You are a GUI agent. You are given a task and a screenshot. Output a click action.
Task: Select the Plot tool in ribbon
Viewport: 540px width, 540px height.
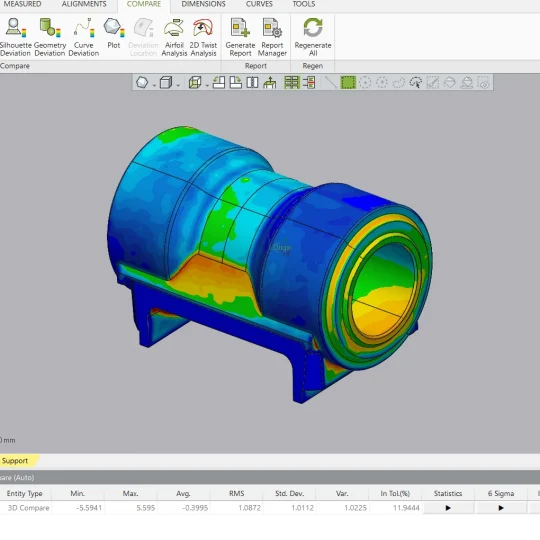pyautogui.click(x=114, y=34)
